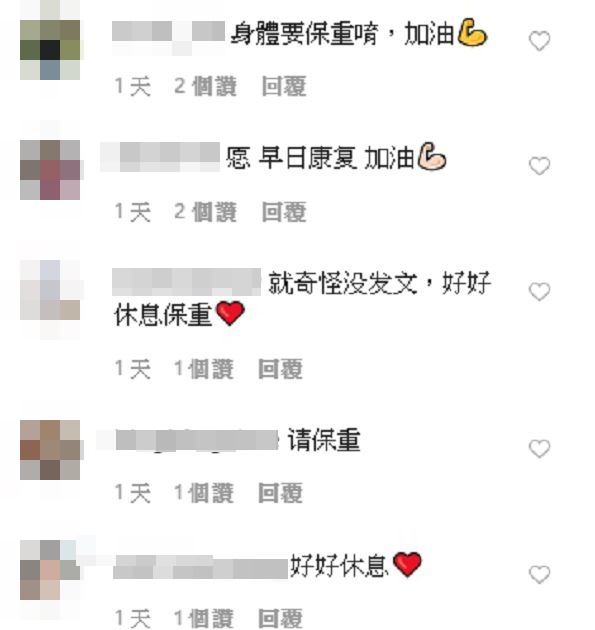The height and width of the screenshot is (630, 595).
Task: View 2 個讚 likes on 早日康复 comment
Action: pos(205,212)
